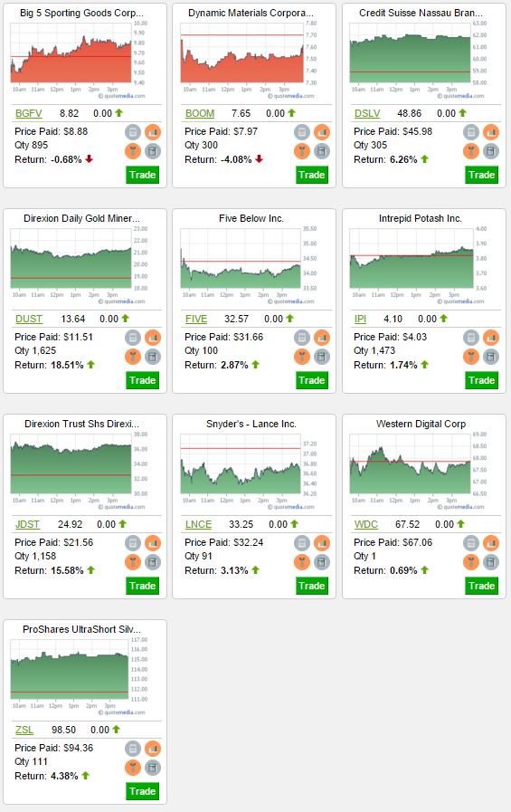The height and width of the screenshot is (812, 511).
Task: Open the FIVE ticker link
Action: [196, 319]
